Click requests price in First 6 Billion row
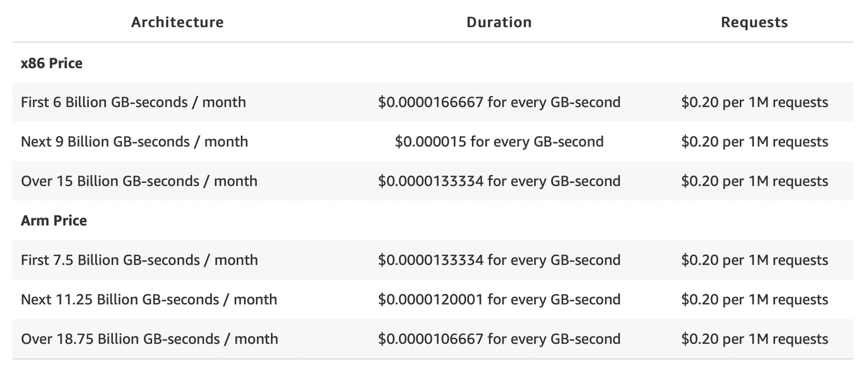The width and height of the screenshot is (868, 372). click(x=754, y=102)
